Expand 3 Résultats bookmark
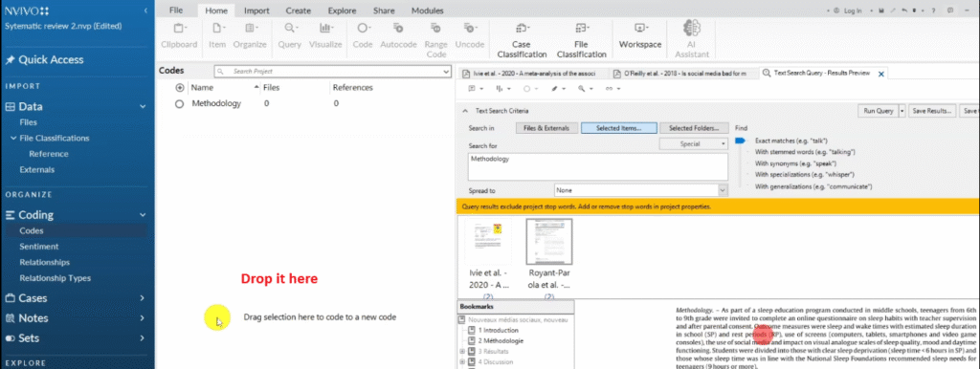Image resolution: width=980 pixels, height=369 pixels. [462, 352]
